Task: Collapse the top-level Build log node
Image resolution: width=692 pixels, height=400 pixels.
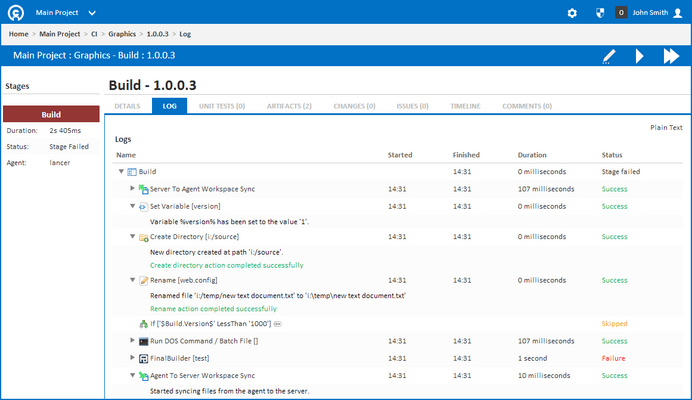Action: point(121,172)
